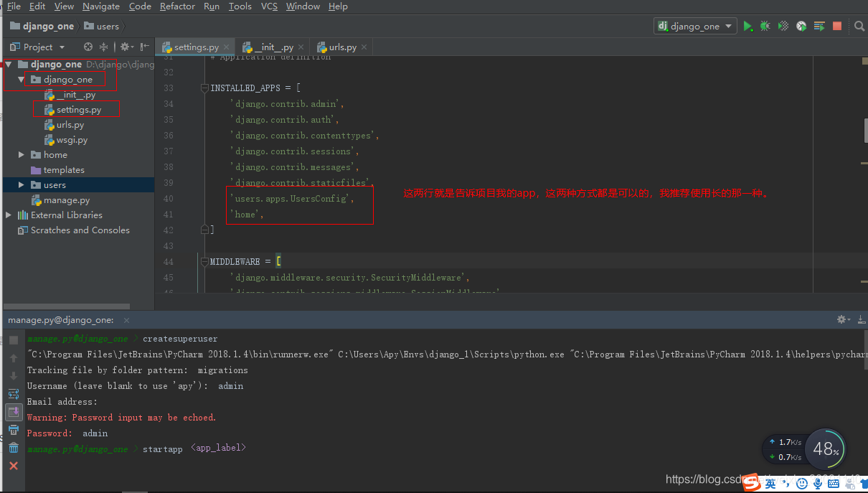Select the settings.py editor tab
The height and width of the screenshot is (493, 868).
coord(196,47)
